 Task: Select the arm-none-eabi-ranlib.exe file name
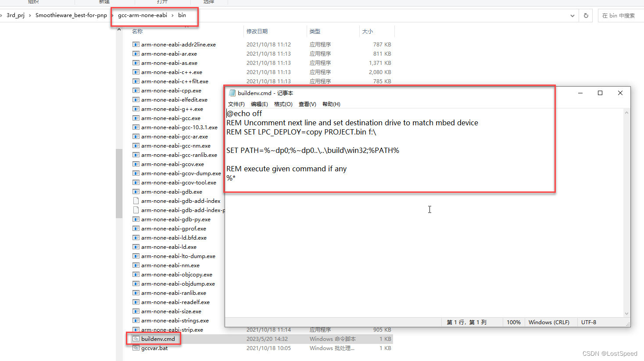click(174, 293)
